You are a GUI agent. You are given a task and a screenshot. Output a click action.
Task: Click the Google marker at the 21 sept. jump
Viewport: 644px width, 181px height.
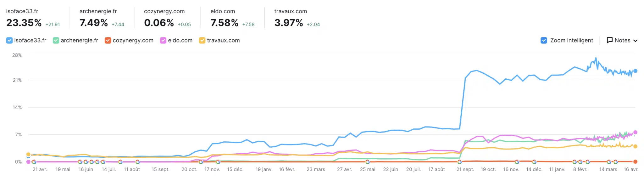coord(459,162)
